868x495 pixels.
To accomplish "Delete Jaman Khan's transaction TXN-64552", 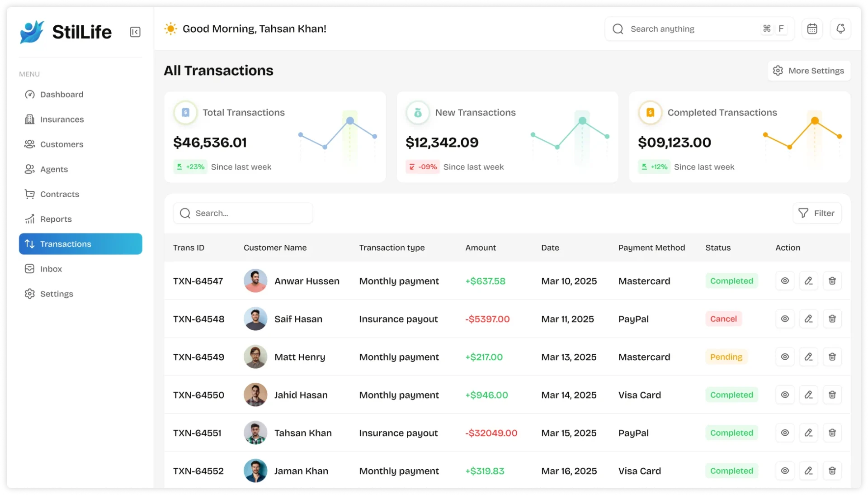I will coord(832,471).
